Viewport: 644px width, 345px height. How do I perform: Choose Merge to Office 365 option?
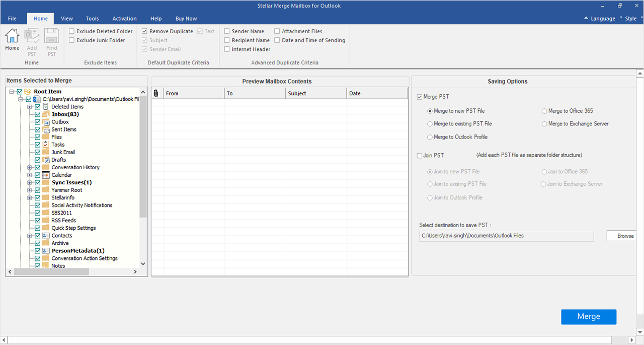tap(544, 111)
